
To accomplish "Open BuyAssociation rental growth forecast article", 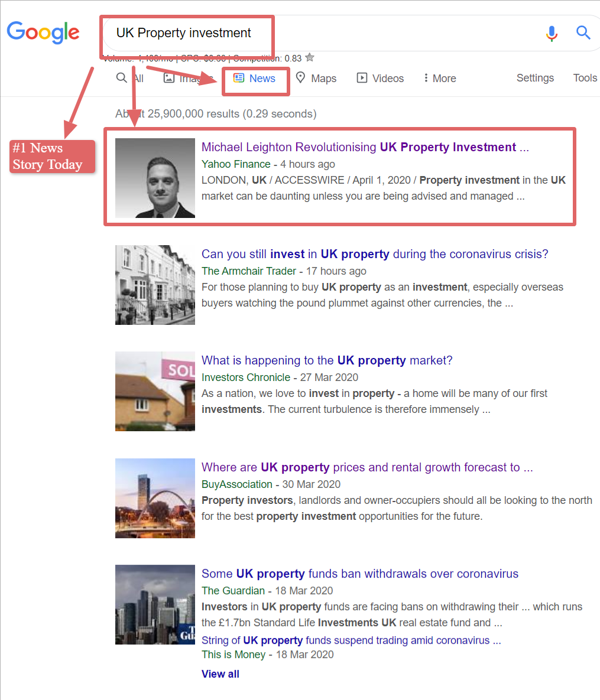I will click(x=367, y=467).
